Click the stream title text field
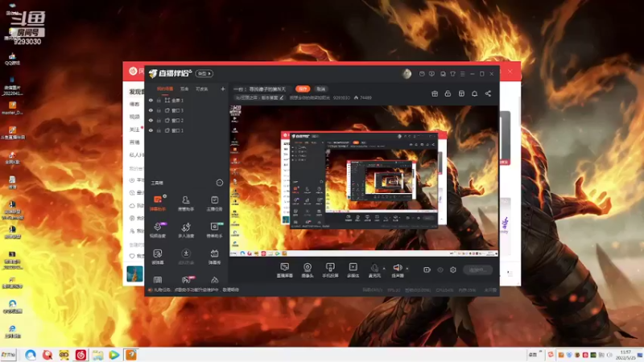 262,88
